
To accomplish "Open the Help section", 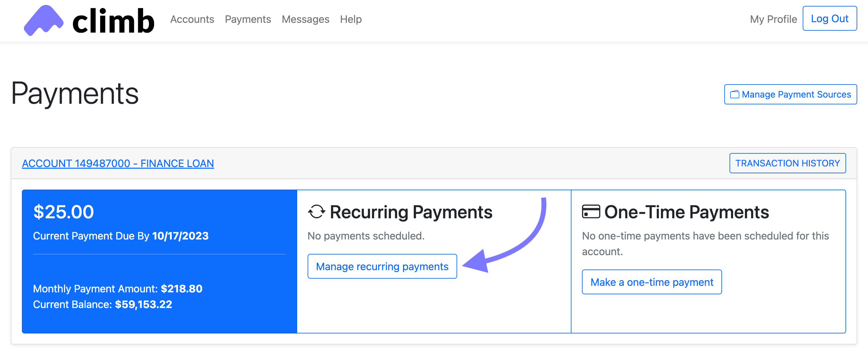I will (351, 19).
